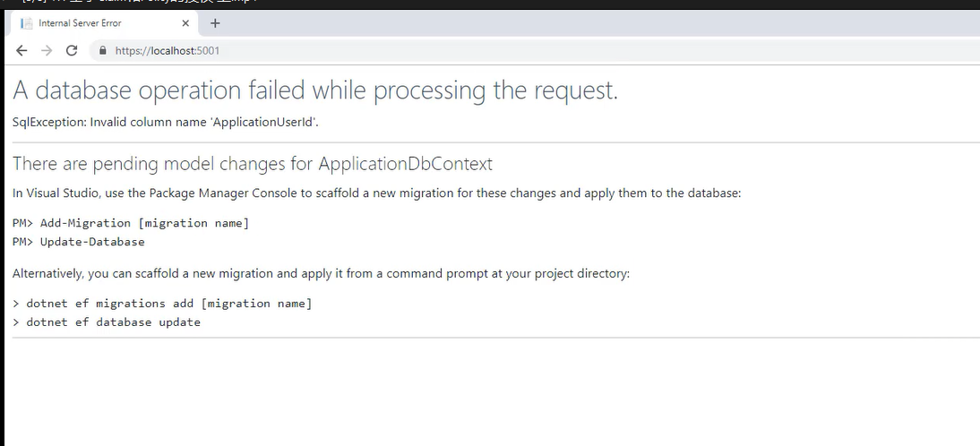Click the forward navigation arrow
980x446 pixels.
47,50
